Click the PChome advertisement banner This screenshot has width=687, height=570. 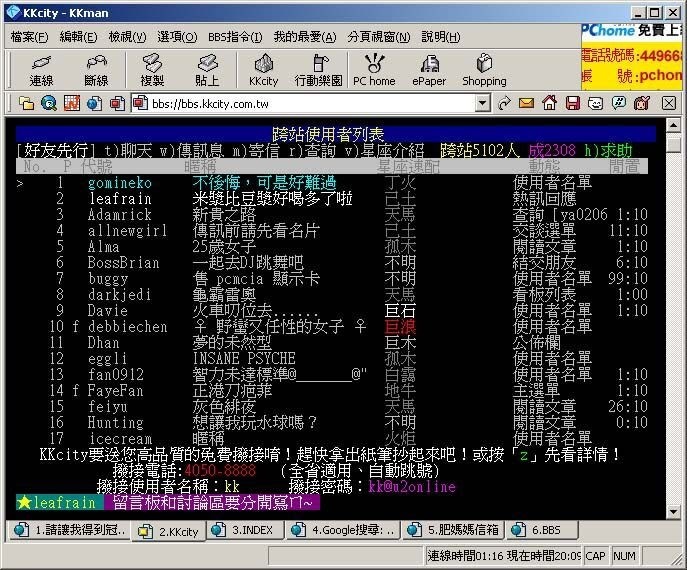pos(631,56)
